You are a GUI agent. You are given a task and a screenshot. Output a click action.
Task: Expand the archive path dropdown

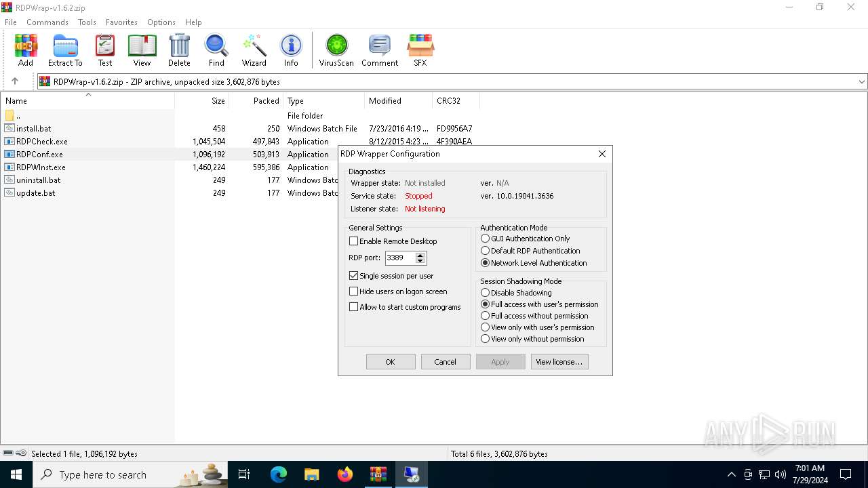pos(862,81)
